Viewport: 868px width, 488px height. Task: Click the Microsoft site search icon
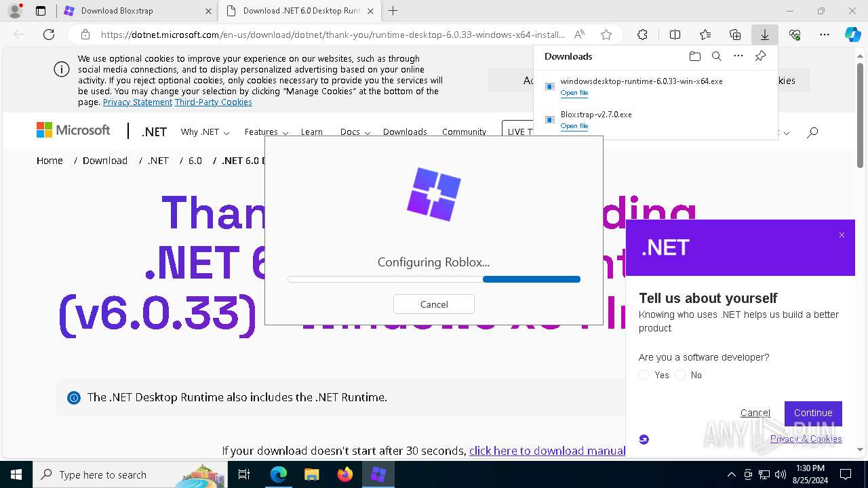[812, 132]
